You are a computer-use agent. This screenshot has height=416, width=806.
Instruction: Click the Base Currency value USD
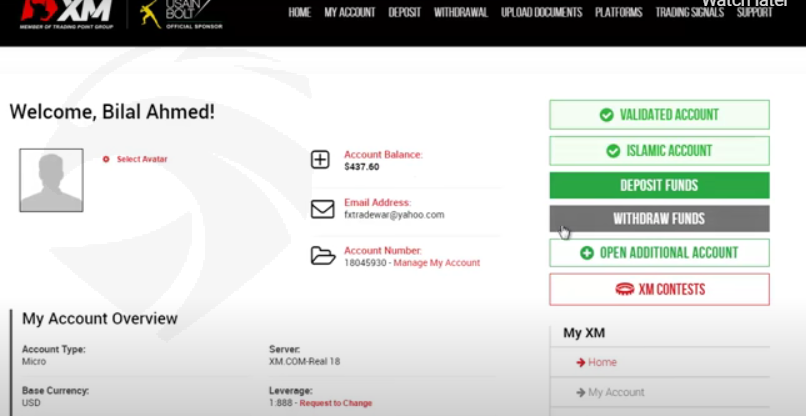(31, 403)
